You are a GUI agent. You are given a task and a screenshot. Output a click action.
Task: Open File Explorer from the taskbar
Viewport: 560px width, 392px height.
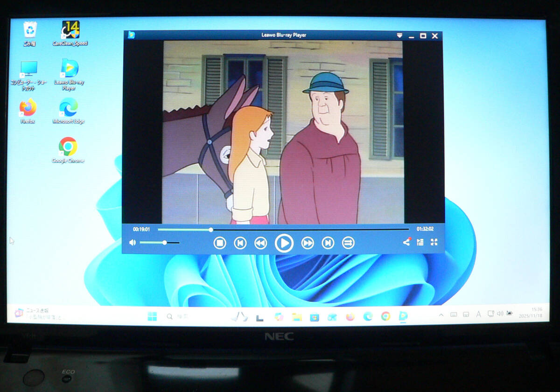(x=297, y=317)
